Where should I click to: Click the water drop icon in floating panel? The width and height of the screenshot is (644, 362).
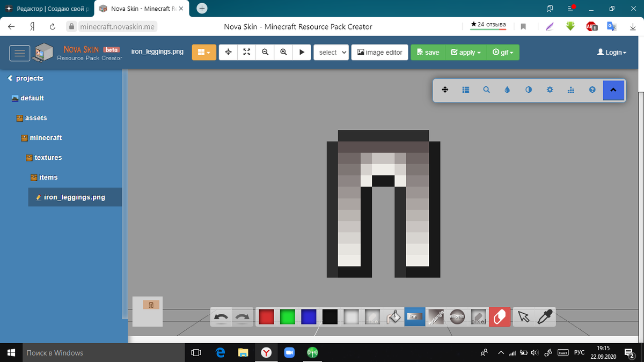[507, 90]
